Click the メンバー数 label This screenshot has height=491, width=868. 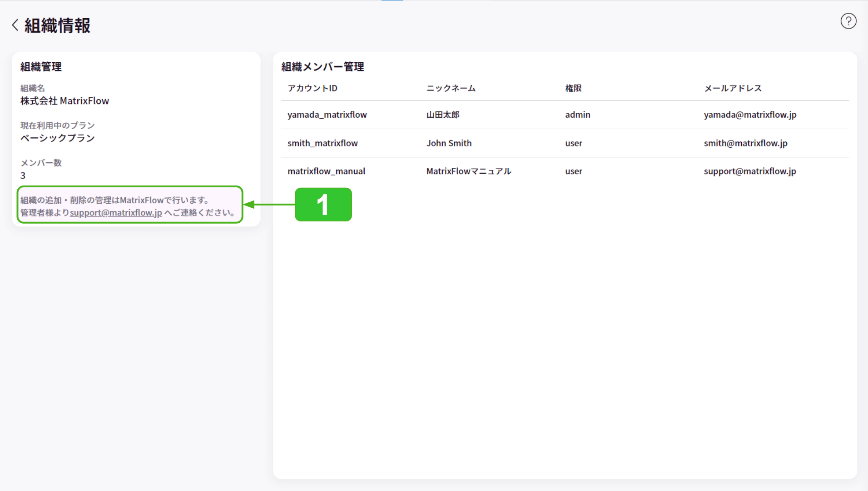tap(41, 163)
